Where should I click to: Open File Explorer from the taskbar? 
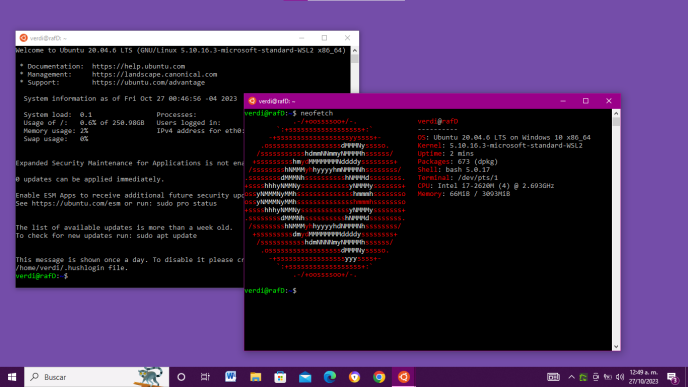255,377
